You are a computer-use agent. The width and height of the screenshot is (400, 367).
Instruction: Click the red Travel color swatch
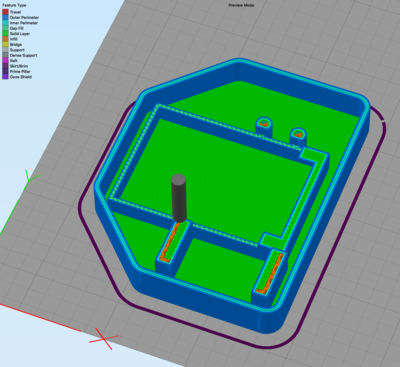5,12
